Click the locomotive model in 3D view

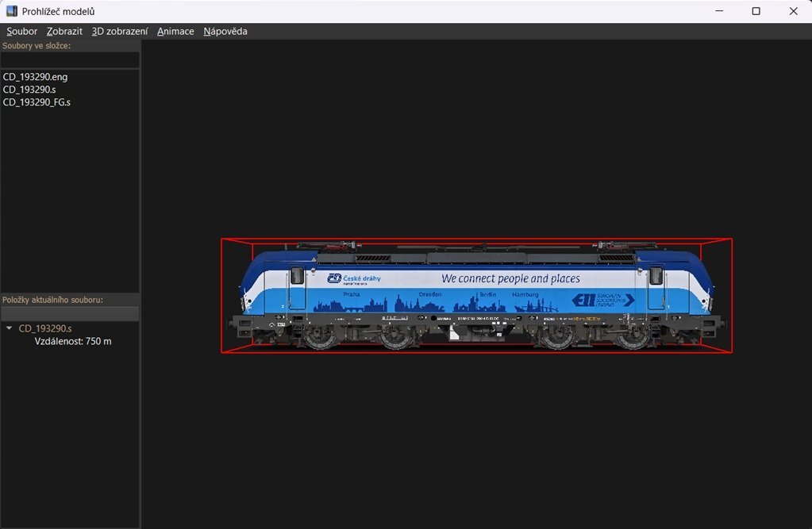(476, 296)
